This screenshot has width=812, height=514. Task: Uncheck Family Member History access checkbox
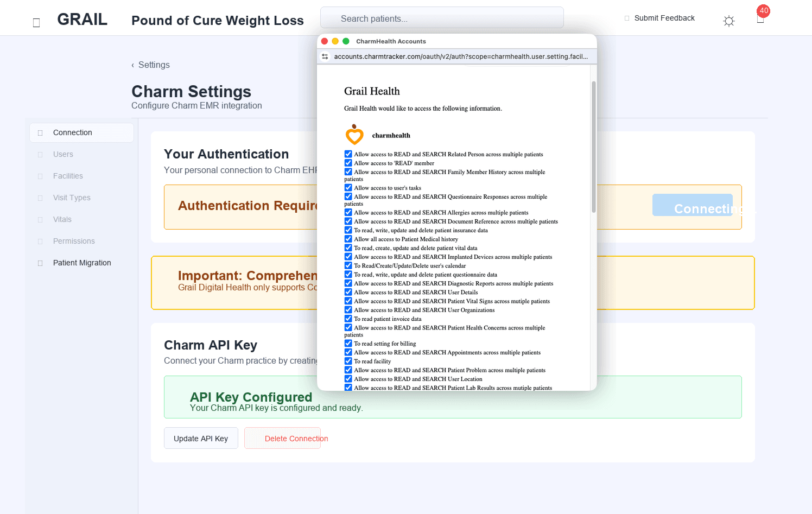348,172
